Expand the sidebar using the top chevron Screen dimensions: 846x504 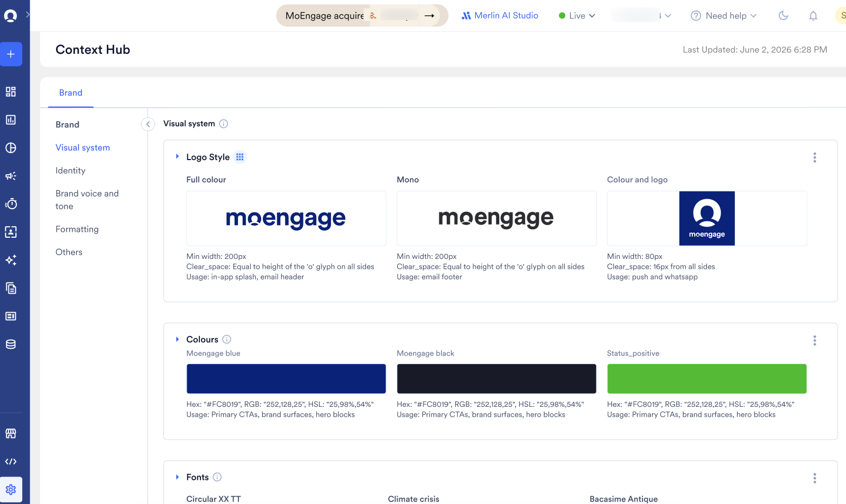coord(27,15)
